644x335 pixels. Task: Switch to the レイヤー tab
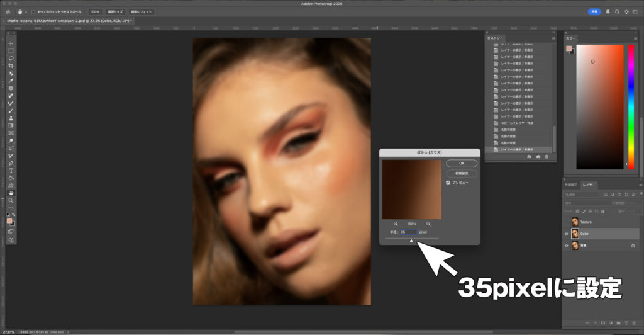[x=589, y=185]
